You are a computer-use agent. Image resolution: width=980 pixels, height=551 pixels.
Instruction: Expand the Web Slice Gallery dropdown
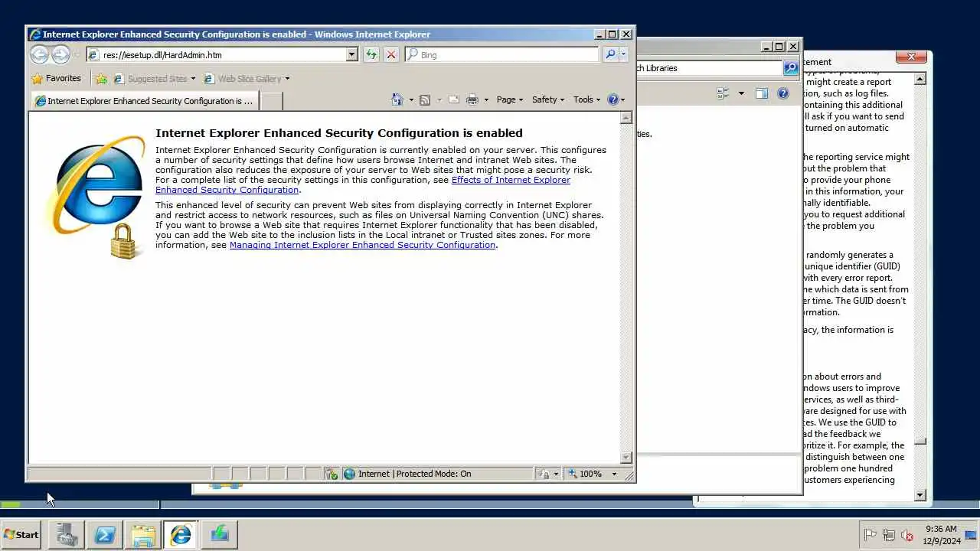point(287,78)
